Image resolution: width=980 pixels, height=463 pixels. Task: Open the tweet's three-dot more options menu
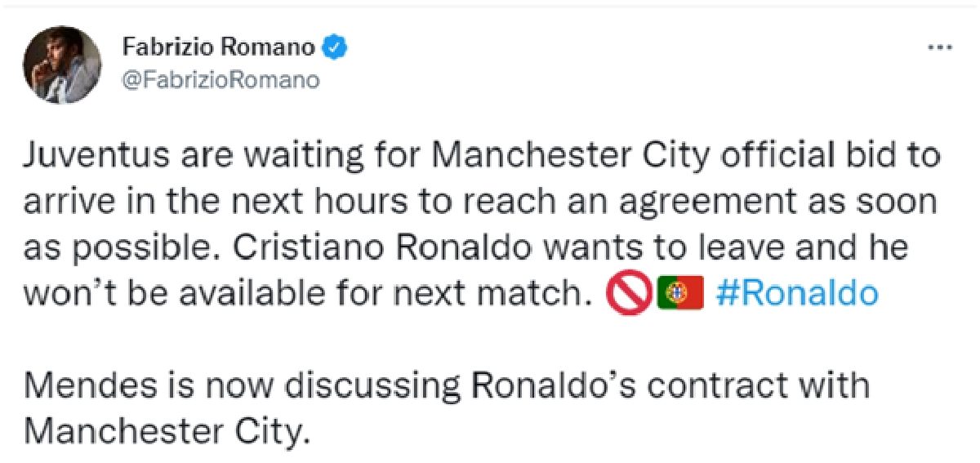point(942,47)
